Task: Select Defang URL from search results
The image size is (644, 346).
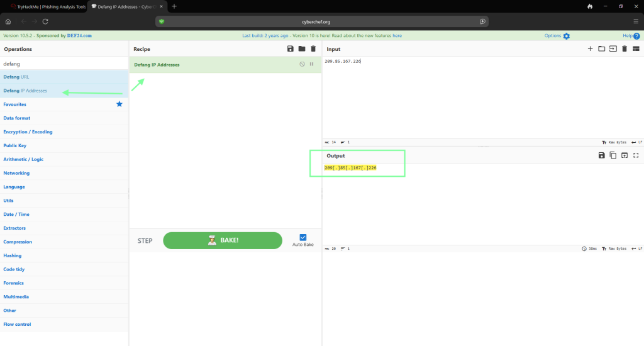Action: (x=16, y=77)
